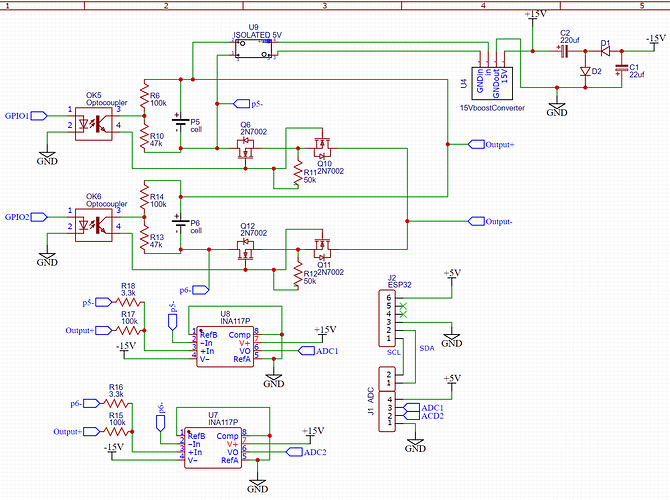
Task: Select MOSFET Q10 2N7002
Action: (x=322, y=148)
